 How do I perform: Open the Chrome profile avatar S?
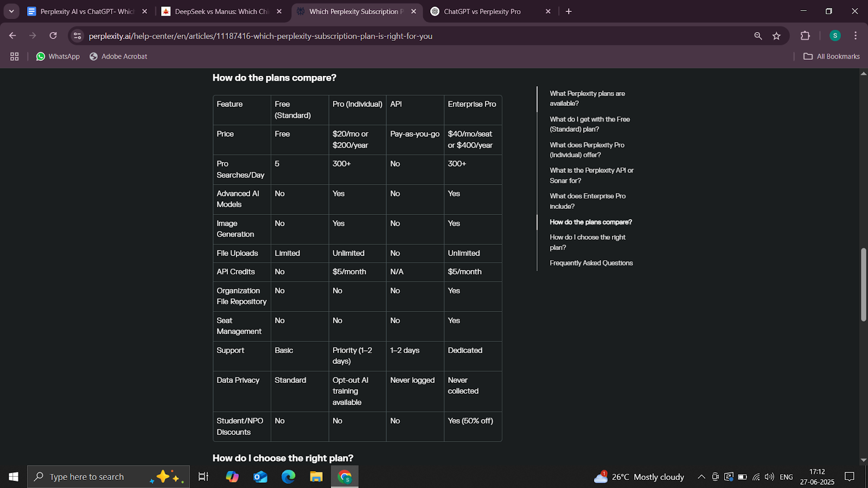click(x=835, y=36)
